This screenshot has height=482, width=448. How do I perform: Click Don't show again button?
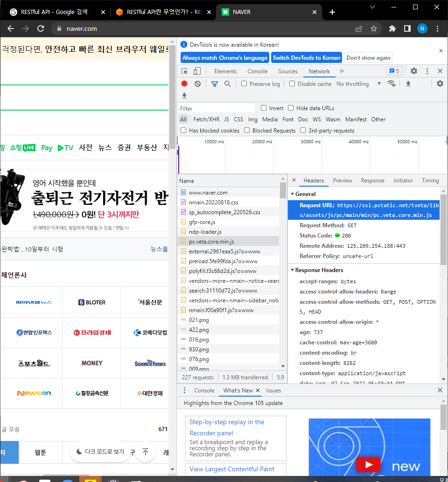368,57
